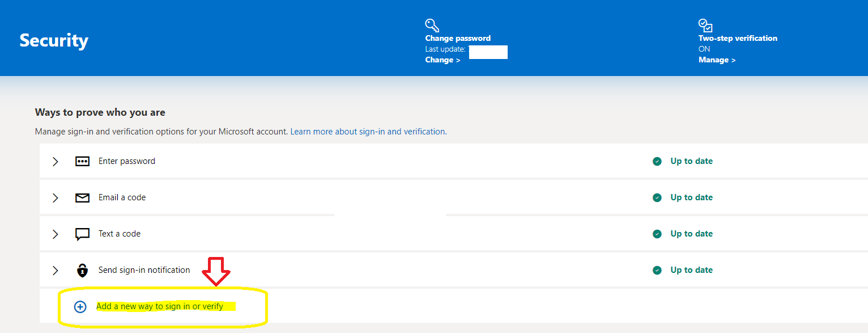The width and height of the screenshot is (868, 333).
Task: Click Up to date status for Send sign-in notification
Action: click(691, 270)
